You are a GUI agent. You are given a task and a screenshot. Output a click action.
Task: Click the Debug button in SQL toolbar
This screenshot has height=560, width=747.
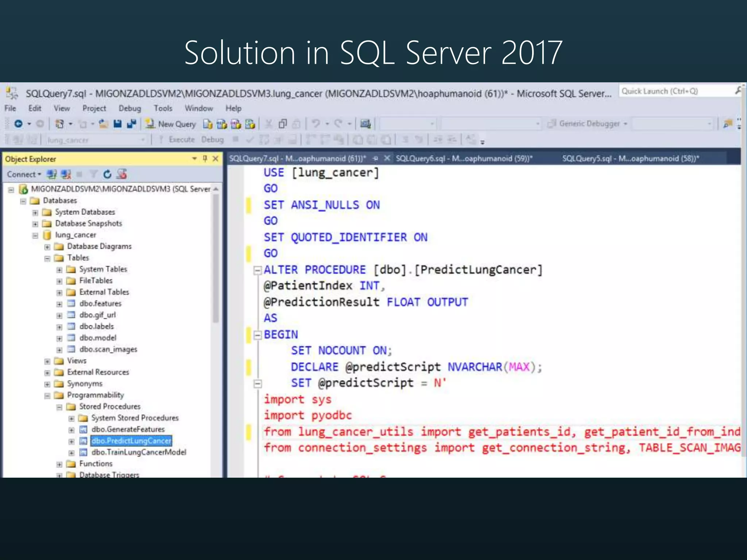point(212,140)
